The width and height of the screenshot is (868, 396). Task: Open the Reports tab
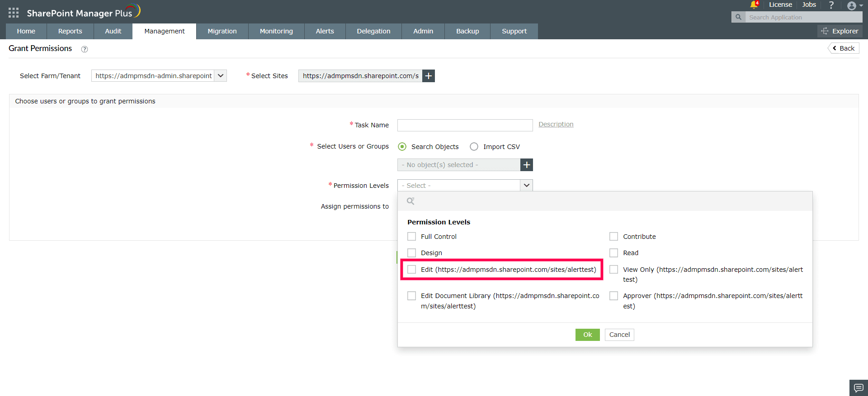tap(70, 31)
